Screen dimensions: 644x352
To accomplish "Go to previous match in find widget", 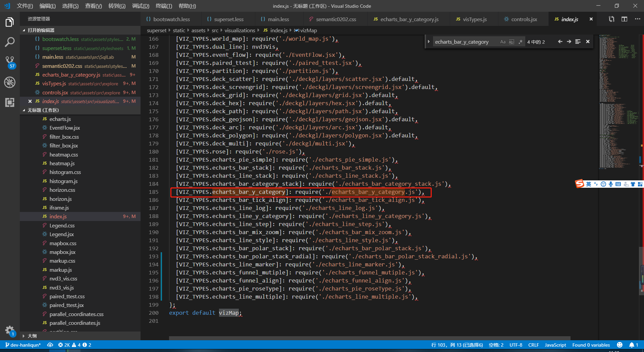I will coord(560,42).
